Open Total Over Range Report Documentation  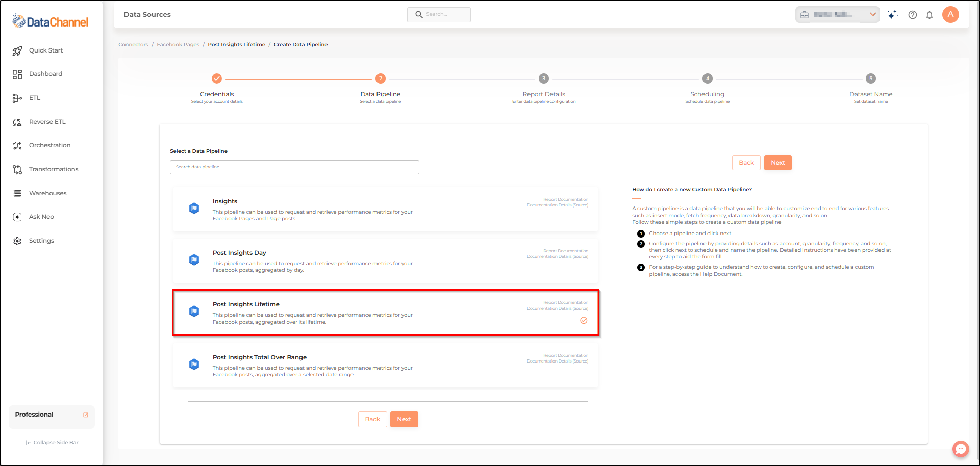tap(566, 356)
